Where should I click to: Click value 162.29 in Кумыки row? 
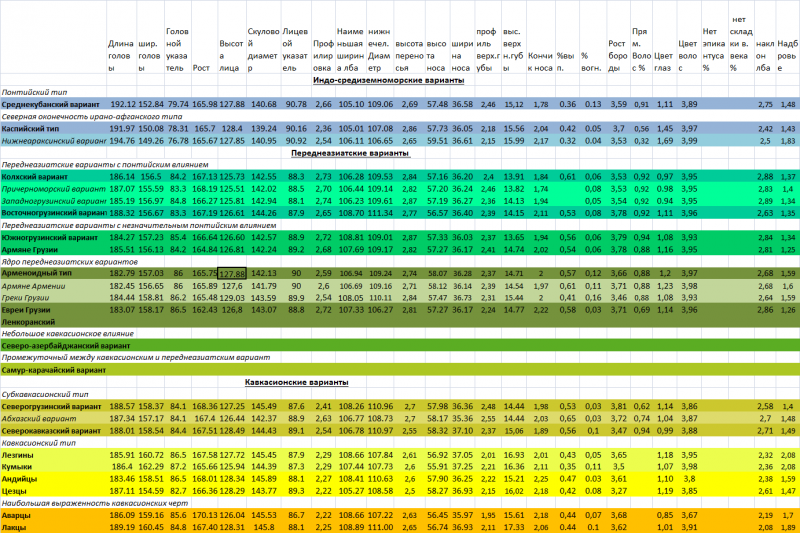coord(151,466)
